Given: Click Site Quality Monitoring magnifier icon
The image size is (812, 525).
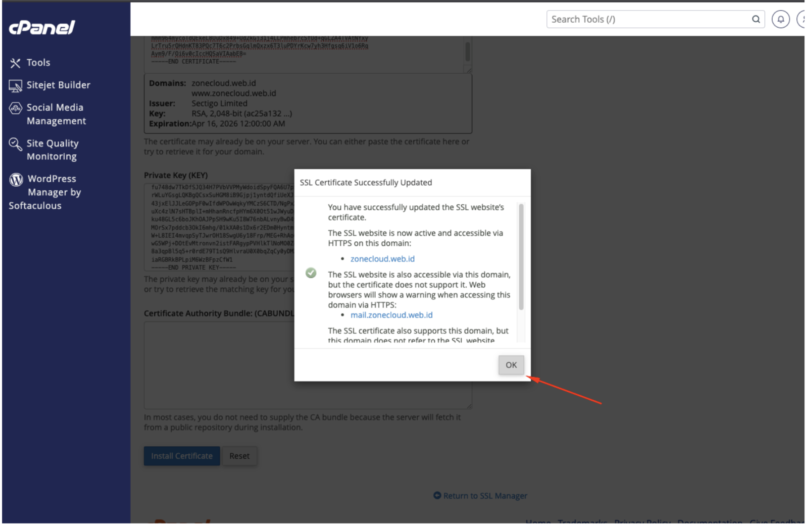Looking at the screenshot, I should coord(15,144).
